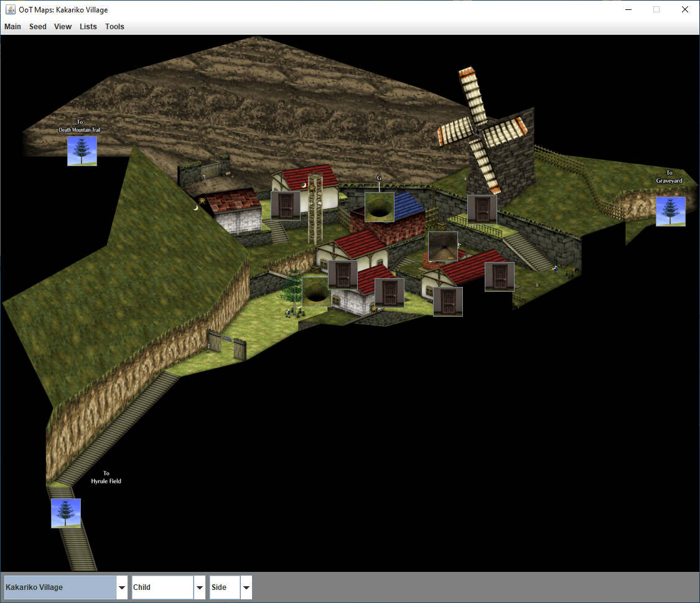Click arrow of Kakariko Village combo box
This screenshot has width=700, height=603.
122,587
